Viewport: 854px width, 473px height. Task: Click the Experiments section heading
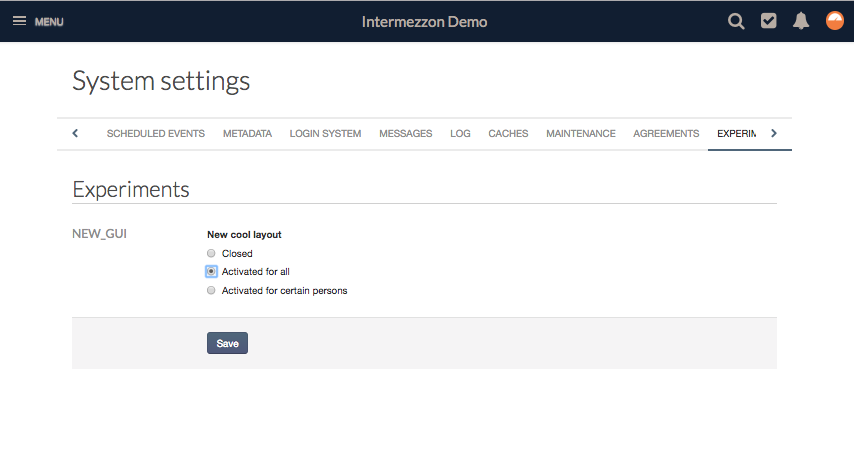pos(131,190)
